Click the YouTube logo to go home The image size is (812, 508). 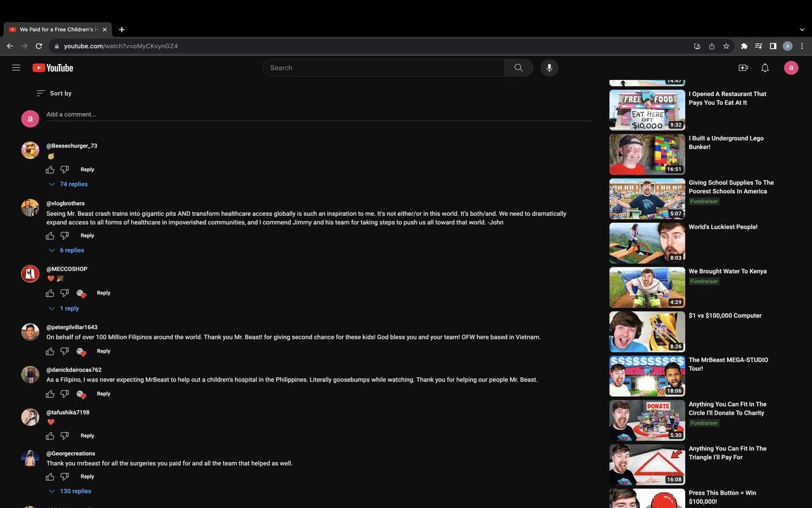point(52,67)
